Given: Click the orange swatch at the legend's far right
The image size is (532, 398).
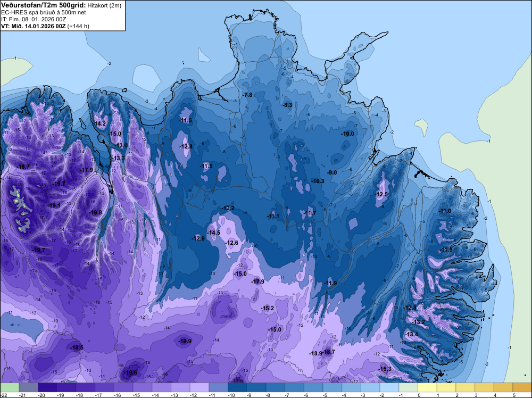Looking at the screenshot, I should coord(522,387).
